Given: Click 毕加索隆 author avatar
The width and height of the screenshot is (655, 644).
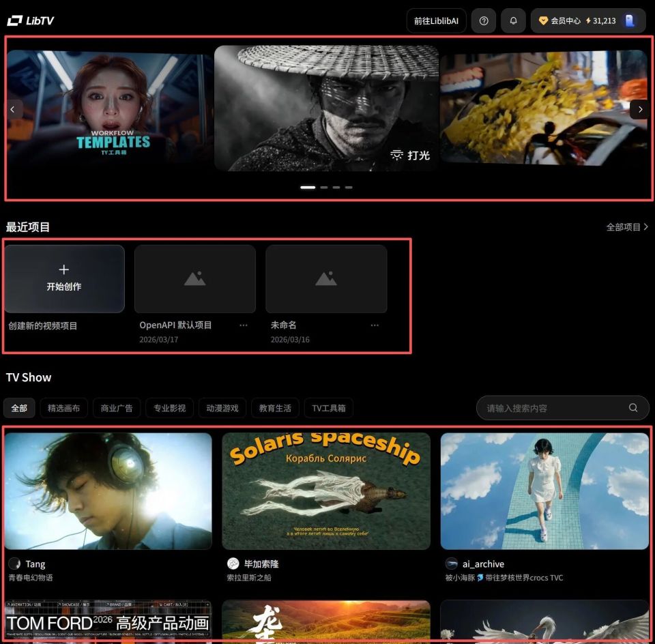Looking at the screenshot, I should click(233, 563).
